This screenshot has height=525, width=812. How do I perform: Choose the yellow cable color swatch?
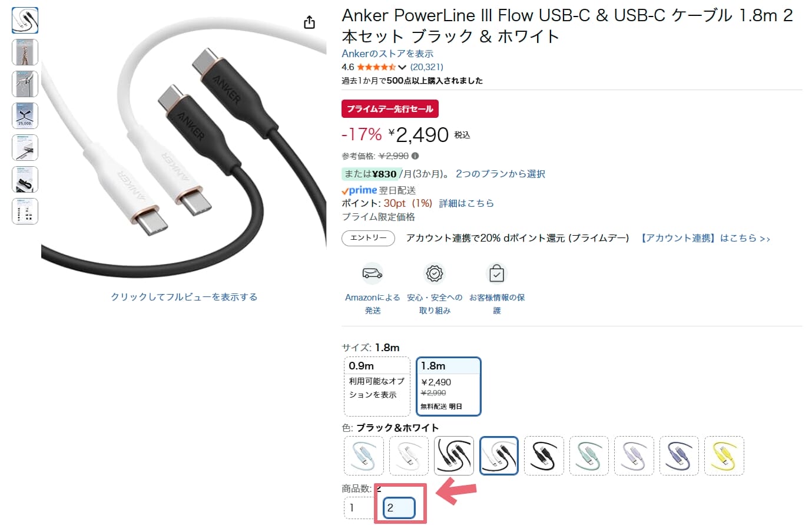(724, 455)
